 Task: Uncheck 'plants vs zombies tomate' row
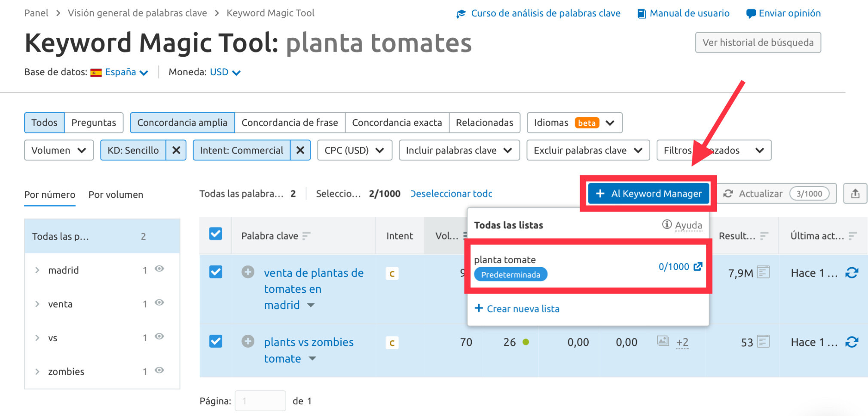(x=216, y=341)
